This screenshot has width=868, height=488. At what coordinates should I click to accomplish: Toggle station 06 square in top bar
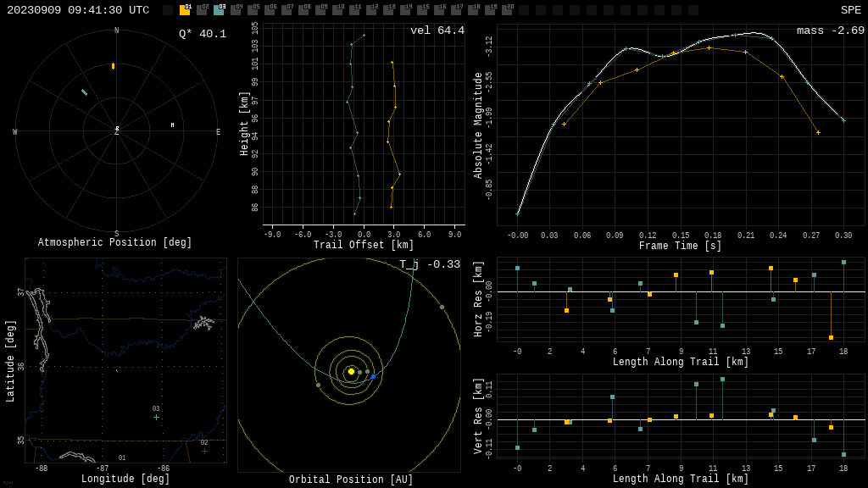click(270, 9)
